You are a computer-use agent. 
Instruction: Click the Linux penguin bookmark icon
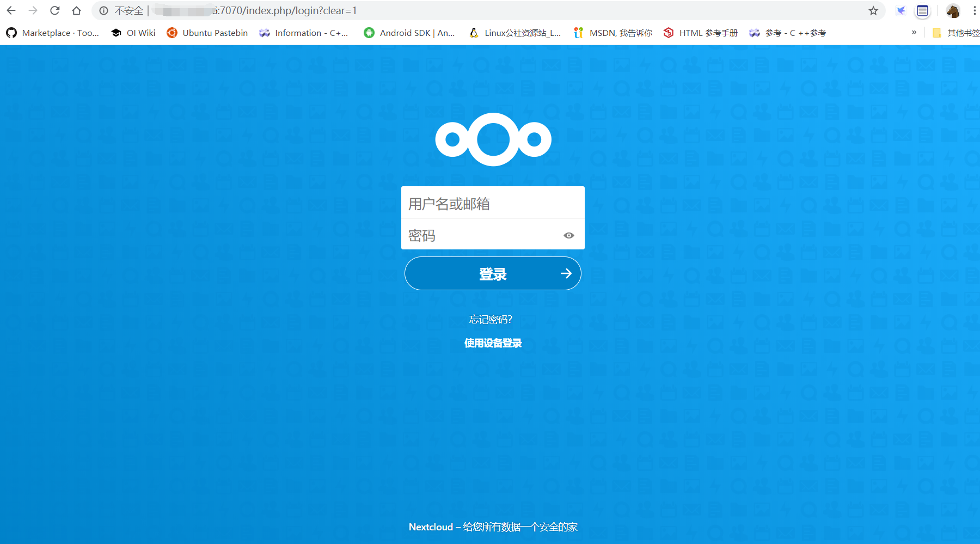[x=473, y=33]
